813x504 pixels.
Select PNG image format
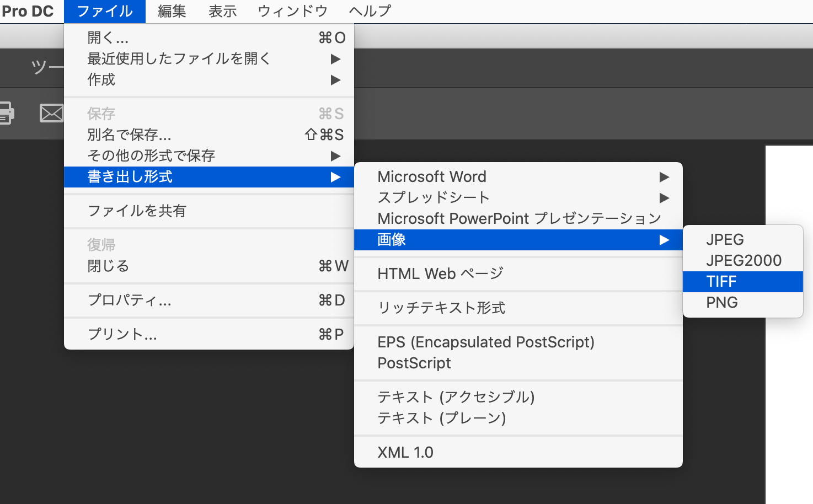coord(743,302)
